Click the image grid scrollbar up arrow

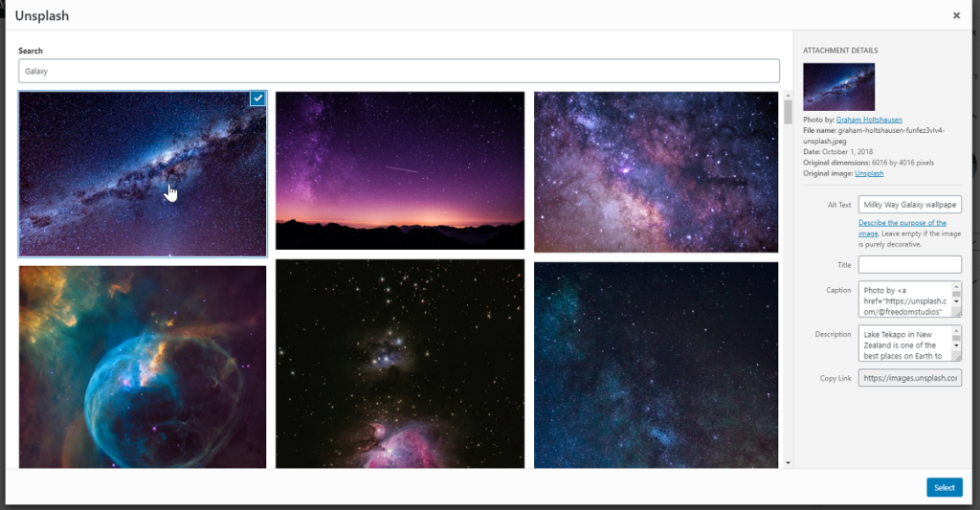click(788, 96)
